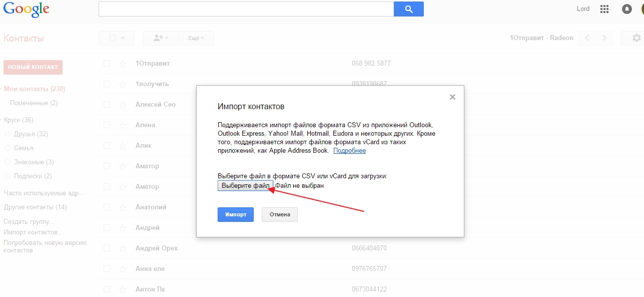Star the contact Антон Пк
Image resolution: width=644 pixels, height=297 pixels.
pyautogui.click(x=122, y=289)
